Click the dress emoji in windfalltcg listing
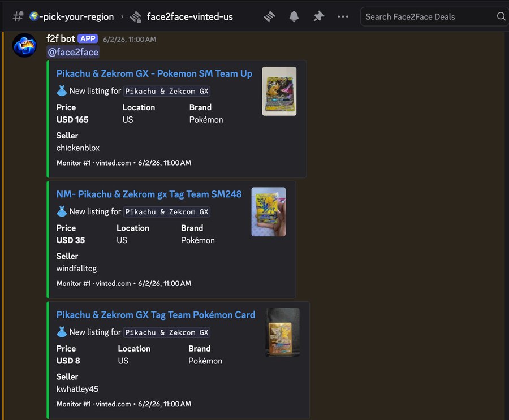This screenshot has width=509, height=420. coord(62,211)
